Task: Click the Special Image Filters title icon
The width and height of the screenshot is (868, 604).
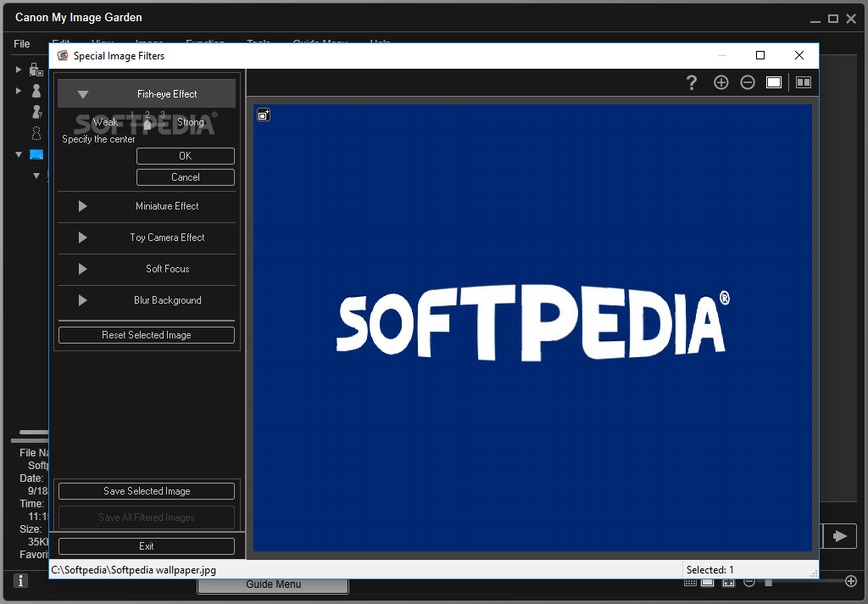Action: (x=63, y=55)
